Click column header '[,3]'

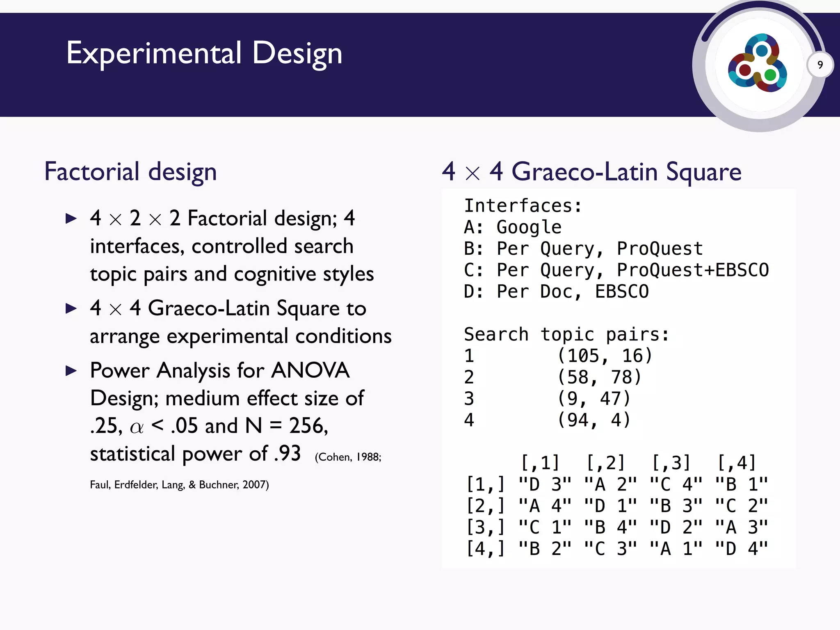[x=671, y=463]
